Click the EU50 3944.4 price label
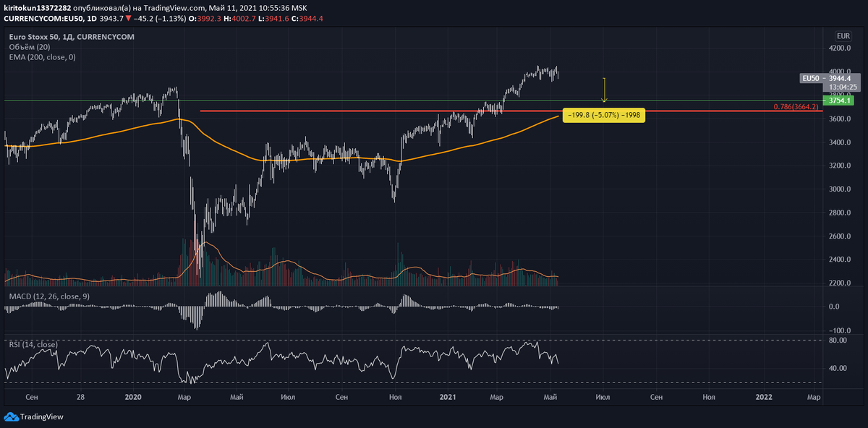 point(827,78)
